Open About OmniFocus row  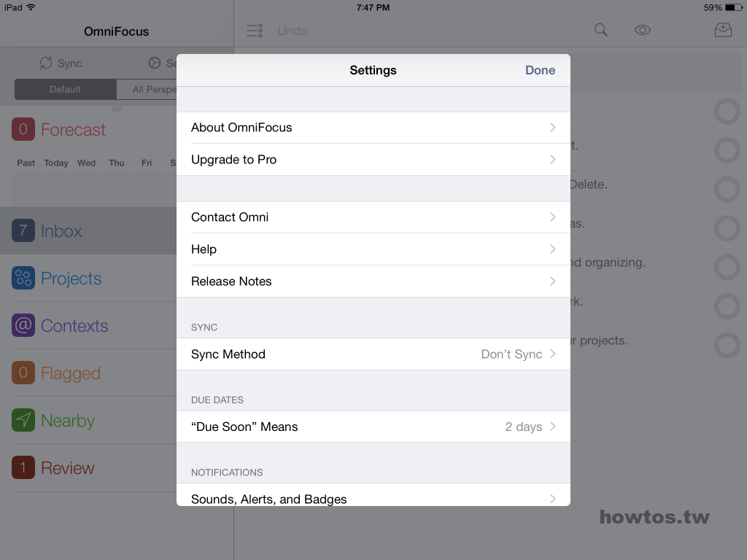373,128
